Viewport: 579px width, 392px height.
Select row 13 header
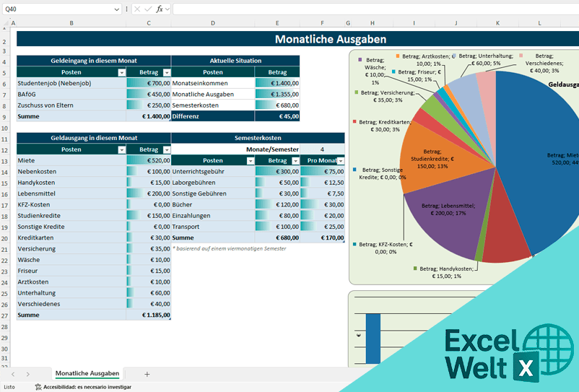coord(5,161)
